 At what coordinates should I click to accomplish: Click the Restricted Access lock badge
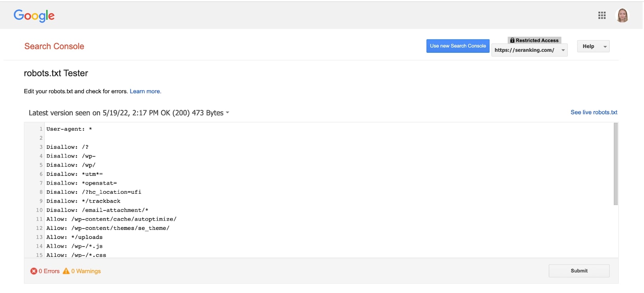534,40
